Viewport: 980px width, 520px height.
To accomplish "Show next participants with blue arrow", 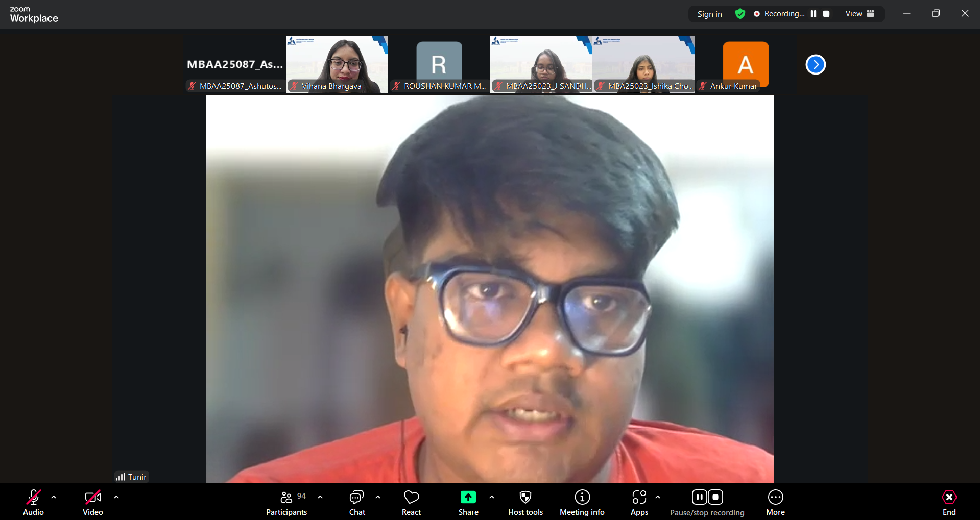I will (816, 64).
